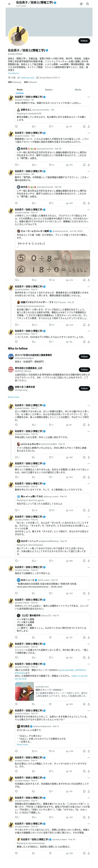
Task: Click Translate bio under the profile description
Action: pyautogui.click(x=14, y=73)
